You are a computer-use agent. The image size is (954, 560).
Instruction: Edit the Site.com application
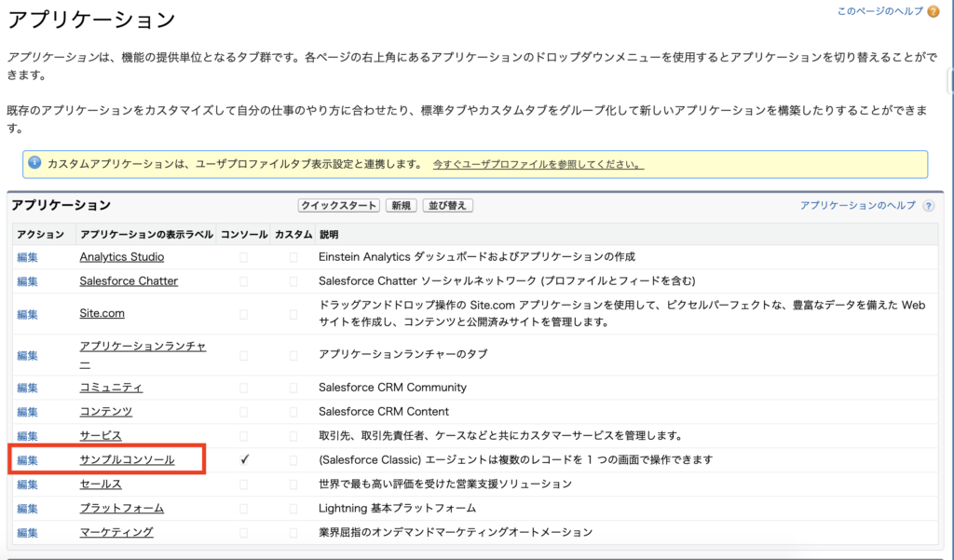[27, 314]
